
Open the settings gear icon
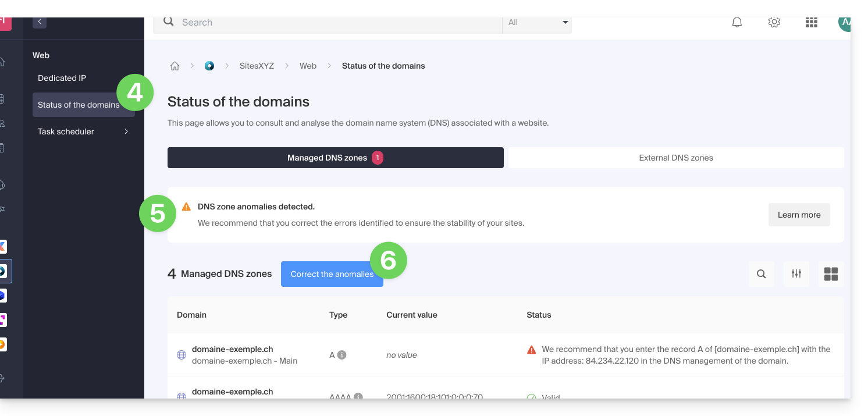coord(774,23)
